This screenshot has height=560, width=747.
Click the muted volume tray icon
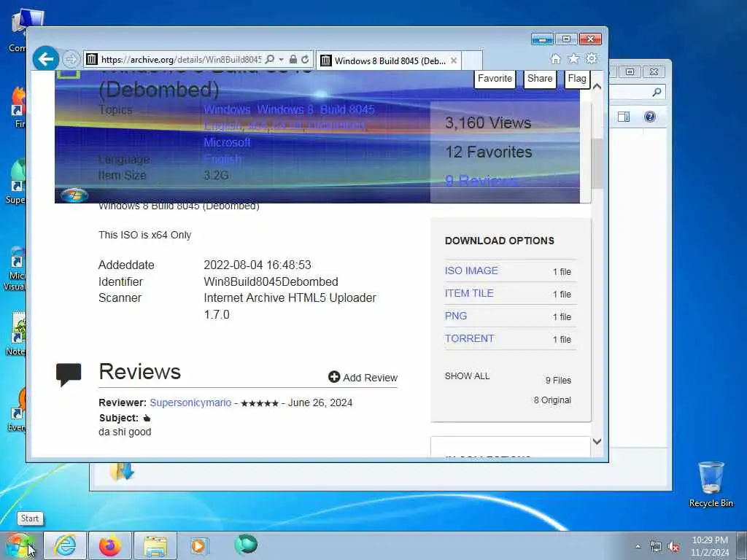tap(673, 547)
